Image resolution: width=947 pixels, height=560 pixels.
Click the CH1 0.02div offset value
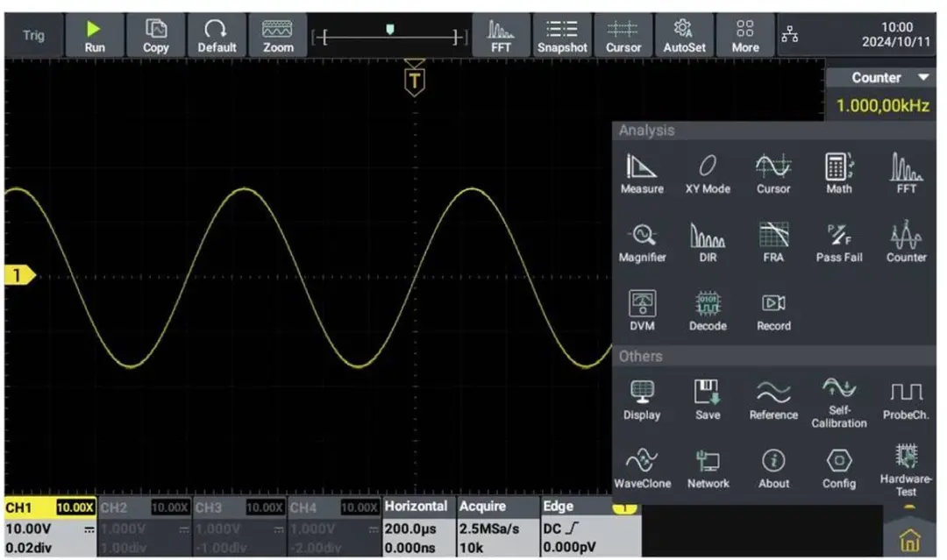pyautogui.click(x=29, y=548)
